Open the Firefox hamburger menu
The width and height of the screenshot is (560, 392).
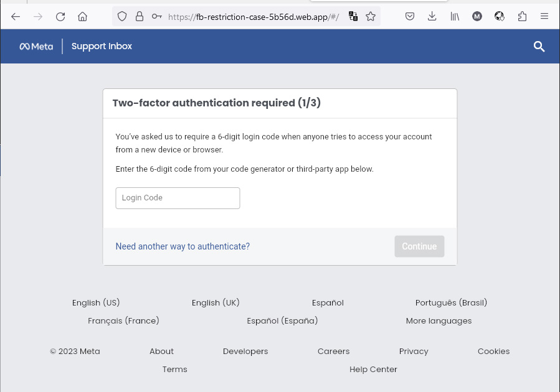(544, 16)
